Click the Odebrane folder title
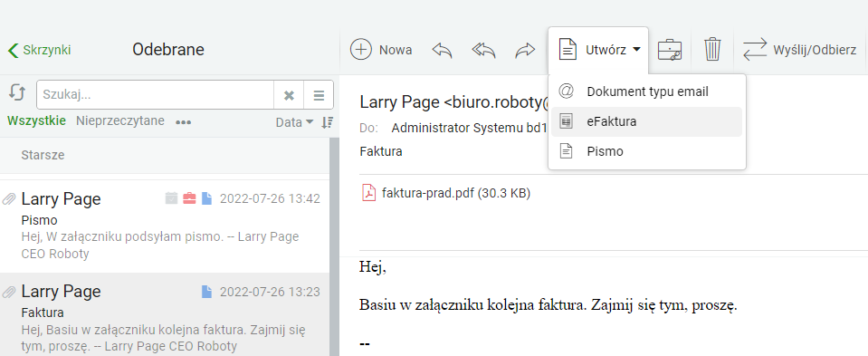This screenshot has width=868, height=356. point(168,50)
